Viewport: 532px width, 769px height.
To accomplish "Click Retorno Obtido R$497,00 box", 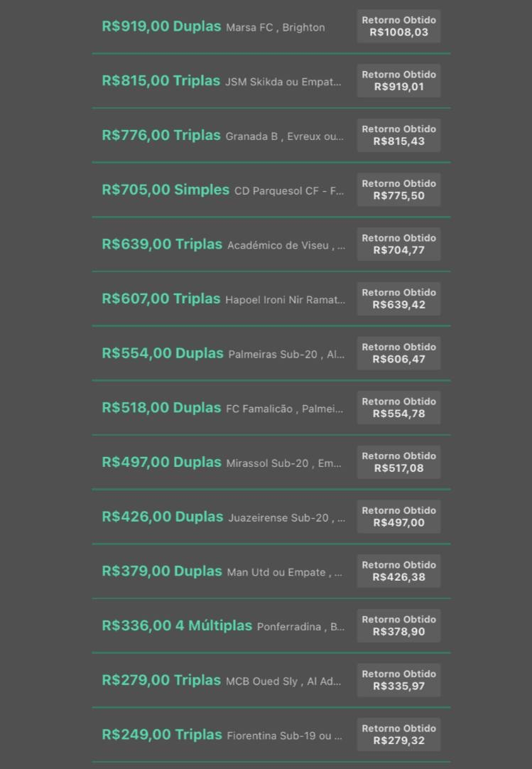I will tap(398, 517).
